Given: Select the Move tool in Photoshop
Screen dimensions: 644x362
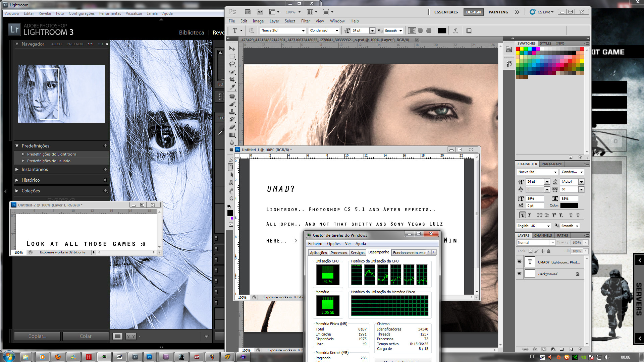Looking at the screenshot, I should pos(232,49).
